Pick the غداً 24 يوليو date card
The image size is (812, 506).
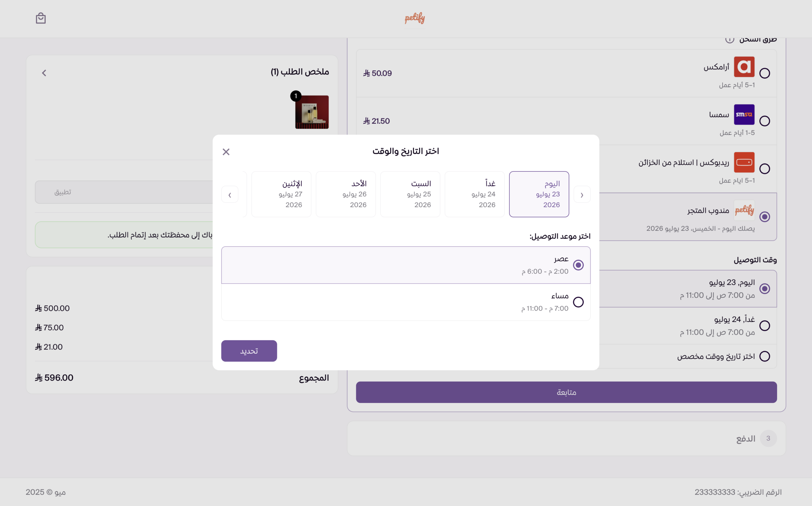tap(475, 194)
